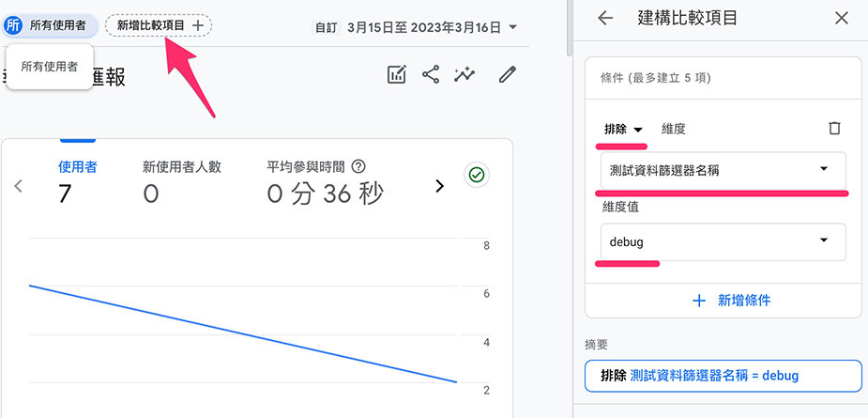Open the date range dropdown arrow

click(x=512, y=26)
